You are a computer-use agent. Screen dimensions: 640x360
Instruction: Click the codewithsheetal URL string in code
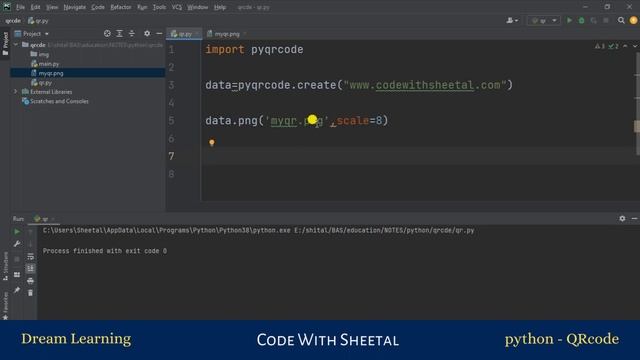point(425,85)
